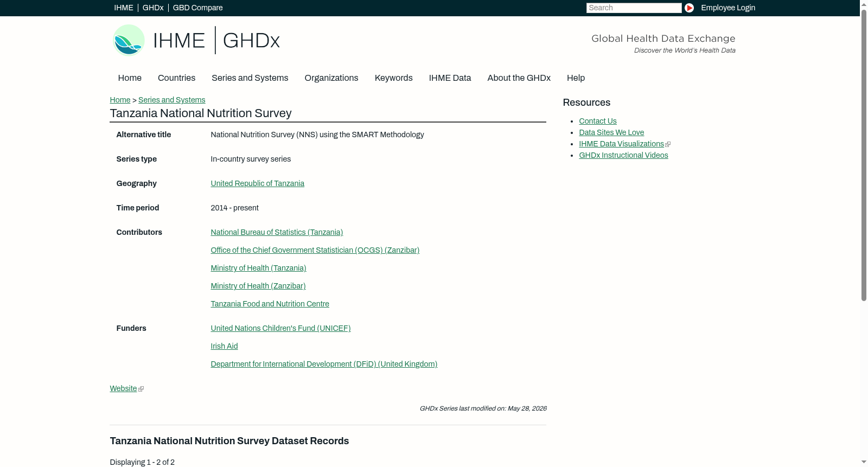Open IHME link in top bar
The image size is (868, 467).
click(124, 8)
